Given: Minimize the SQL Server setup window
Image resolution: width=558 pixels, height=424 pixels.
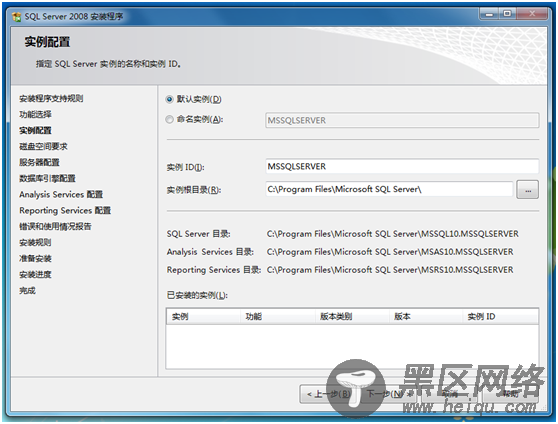Looking at the screenshot, I should tap(490, 14).
